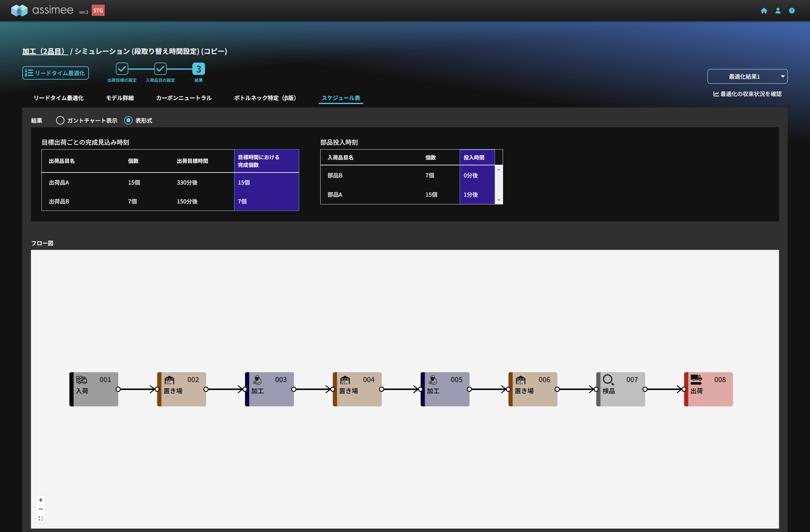Switch to カーボンニュートラル tab

tap(184, 98)
